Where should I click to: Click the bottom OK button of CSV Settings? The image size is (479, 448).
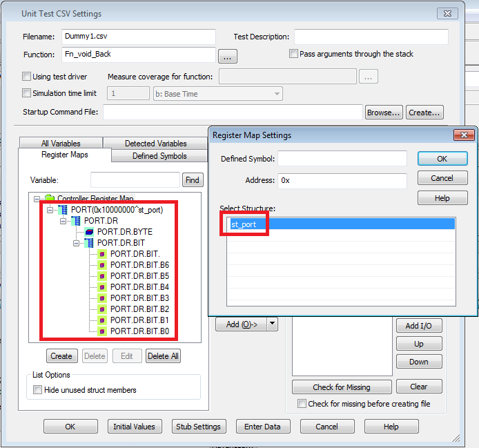pyautogui.click(x=70, y=427)
